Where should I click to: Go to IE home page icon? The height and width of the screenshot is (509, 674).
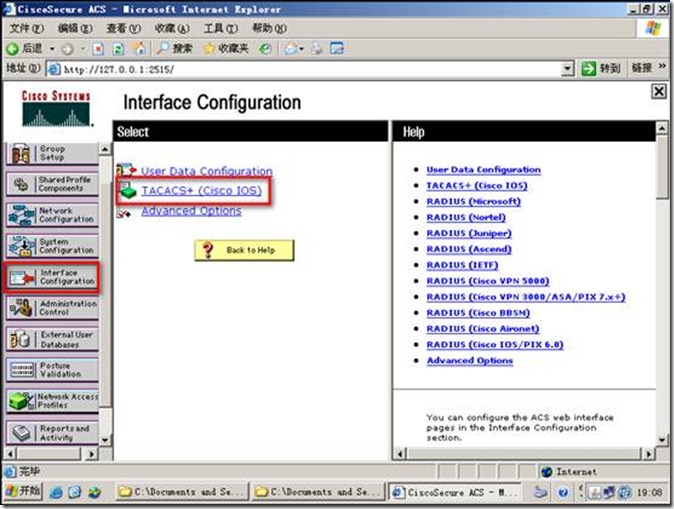pos(139,49)
